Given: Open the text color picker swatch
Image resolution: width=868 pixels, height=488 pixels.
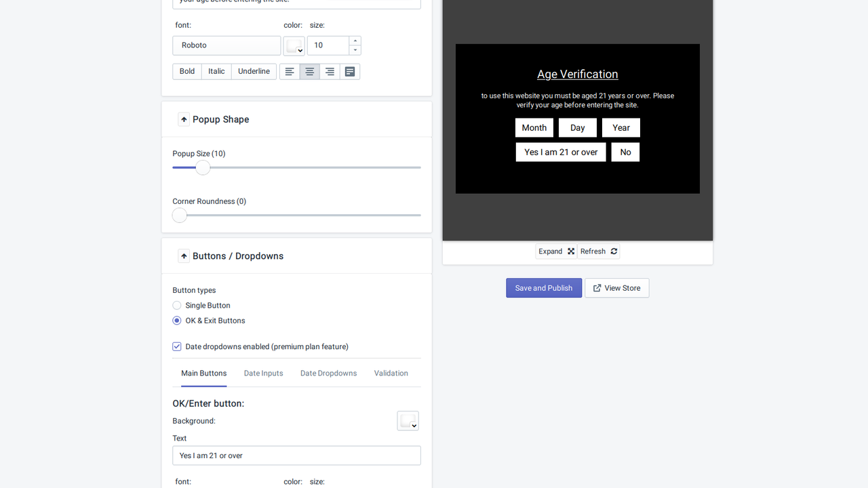Looking at the screenshot, I should tap(294, 45).
